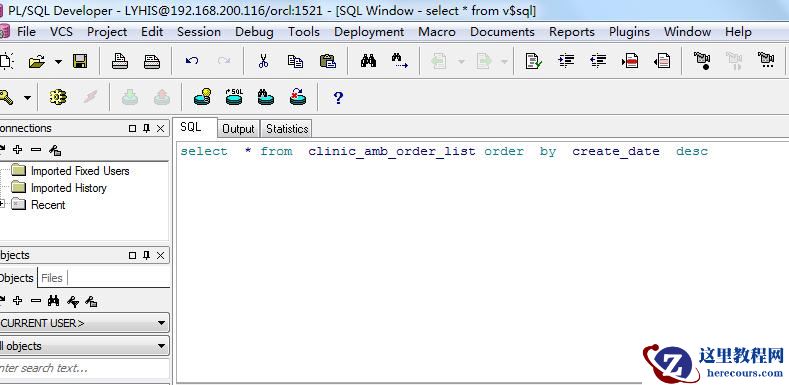Remove a connection with the minus icon
The height and width of the screenshot is (385, 789).
[36, 149]
